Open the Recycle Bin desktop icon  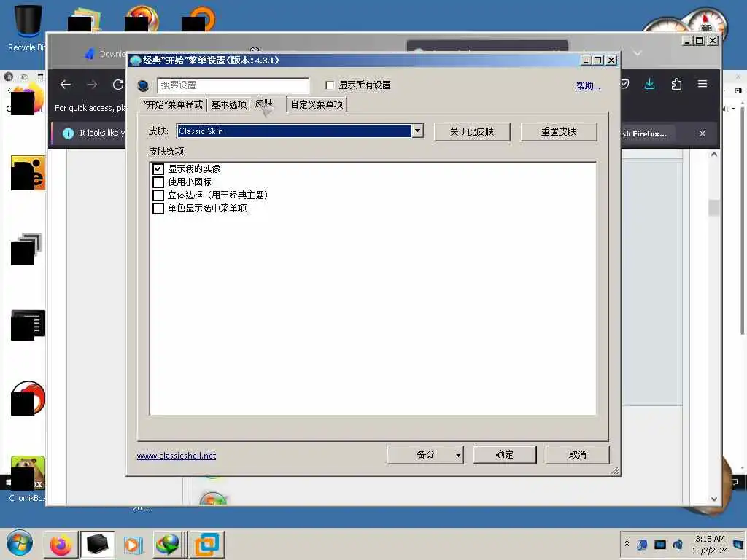27,28
